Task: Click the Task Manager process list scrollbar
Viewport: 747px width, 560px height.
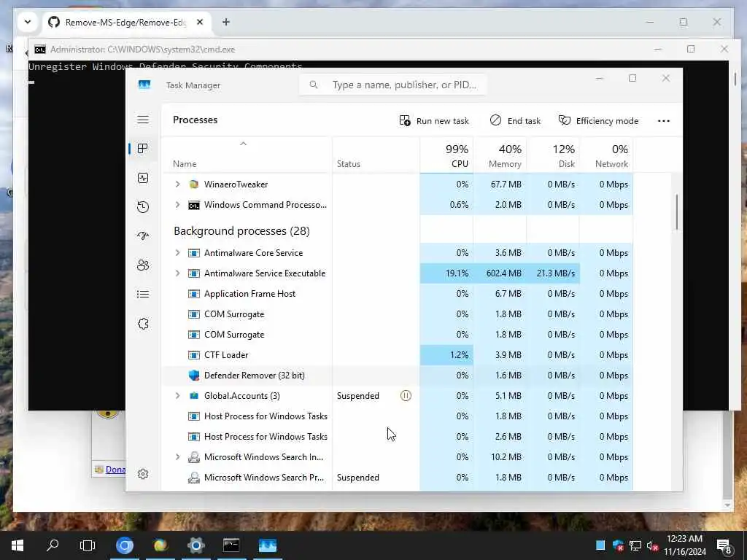Action: point(676,211)
